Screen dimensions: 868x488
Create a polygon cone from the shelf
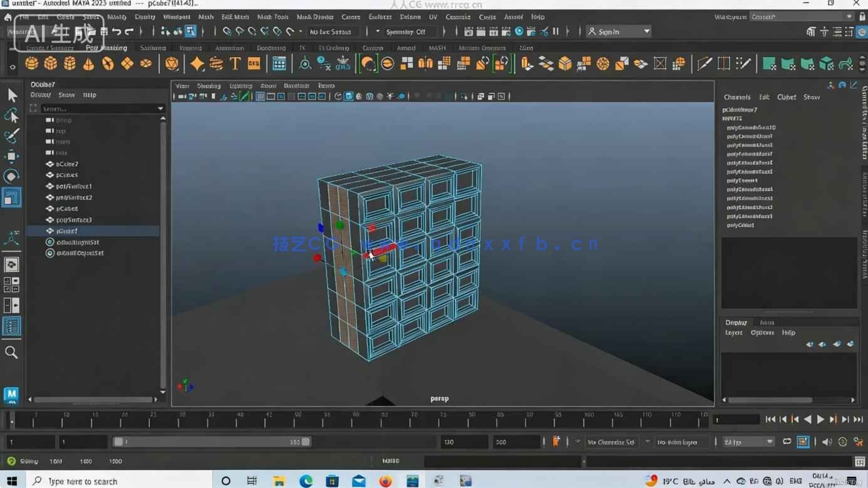[89, 63]
